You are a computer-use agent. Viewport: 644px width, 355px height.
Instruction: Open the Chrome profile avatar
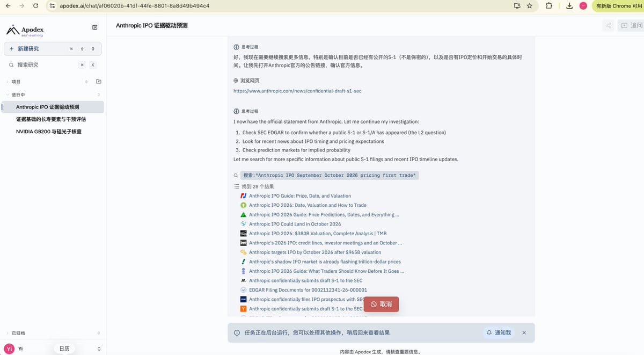(x=583, y=5)
